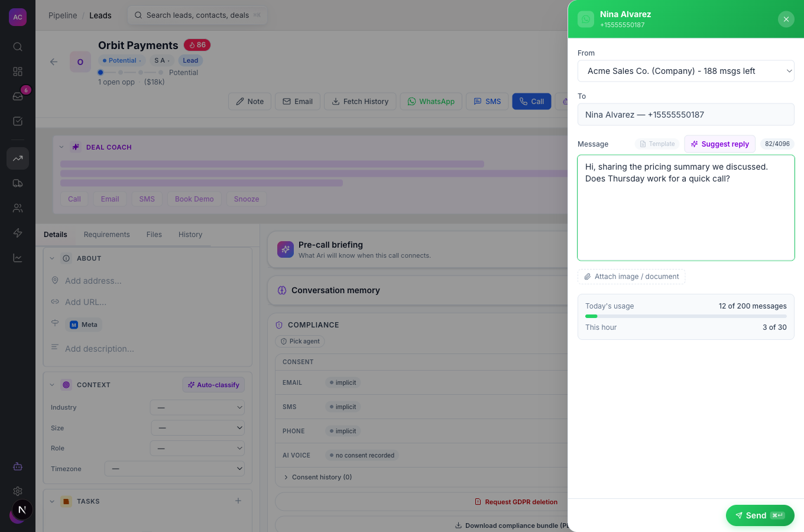
Task: Open the search icon in left sidebar
Action: click(x=18, y=47)
